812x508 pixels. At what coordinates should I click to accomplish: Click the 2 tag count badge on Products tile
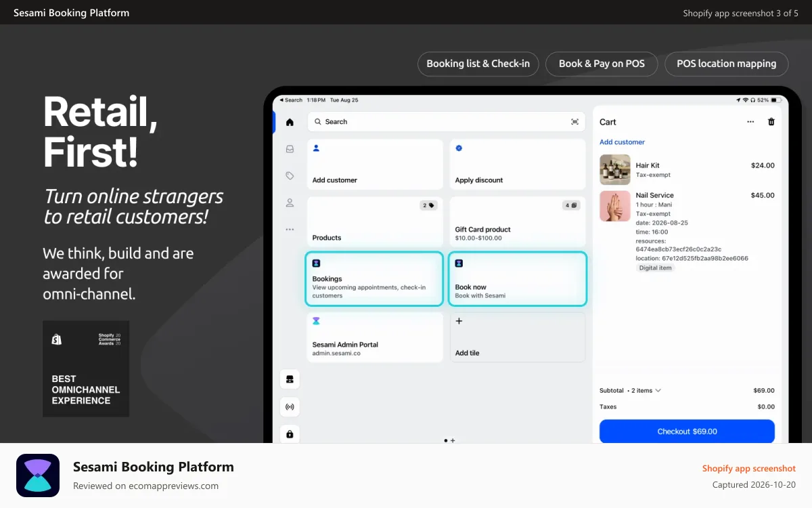coord(429,205)
